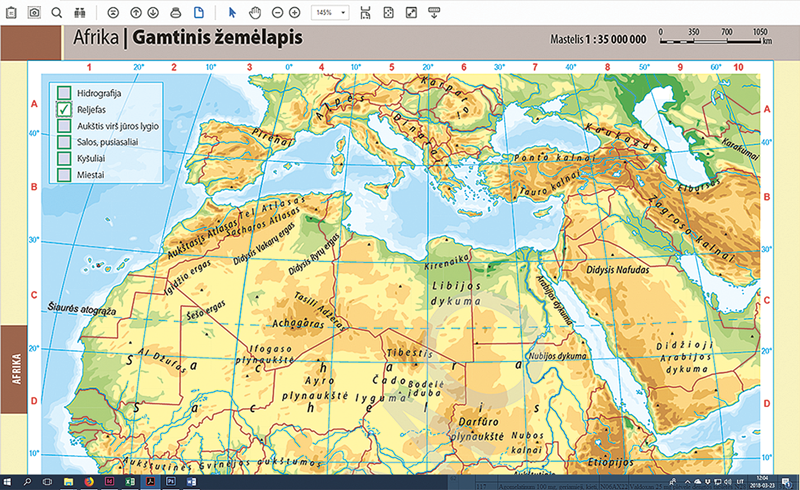Turn on the Miestai layer checkbox
Screen dimensions: 800x490
pos(64,175)
